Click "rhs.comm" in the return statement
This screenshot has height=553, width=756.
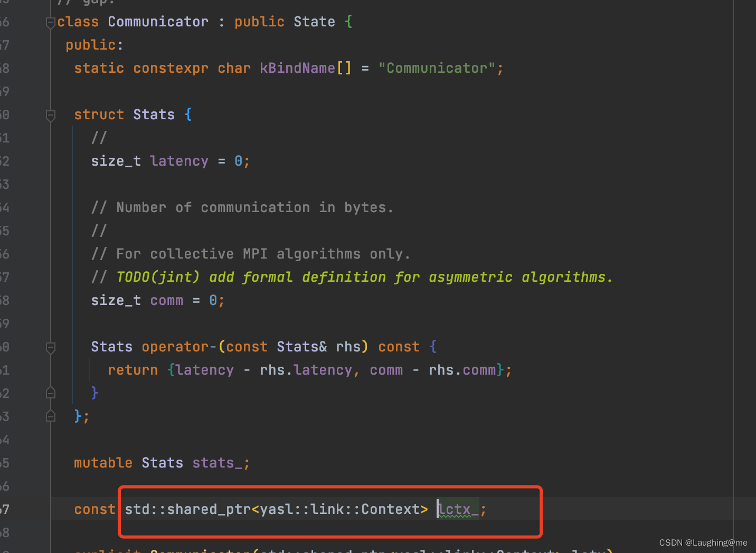click(462, 370)
